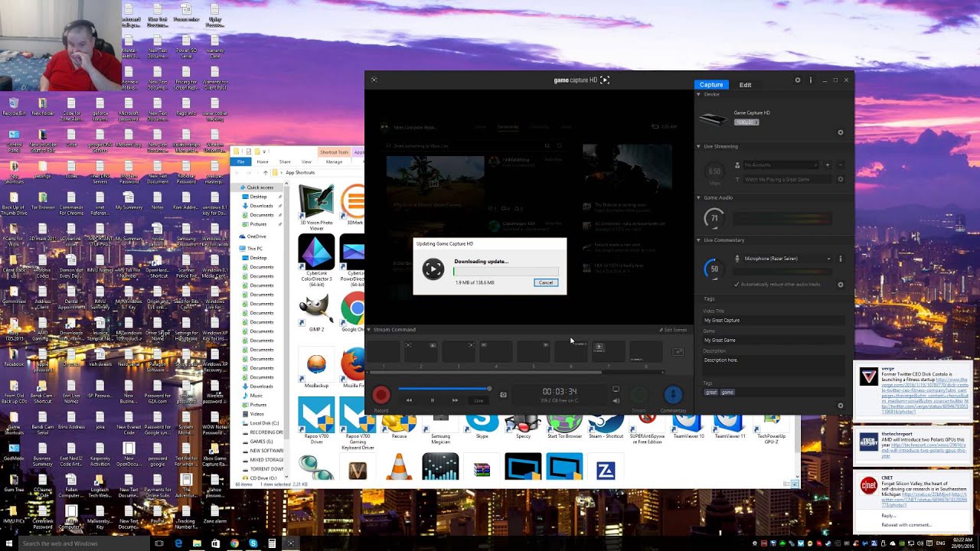Collapse the Device section
This screenshot has width=980, height=551.
[698, 94]
